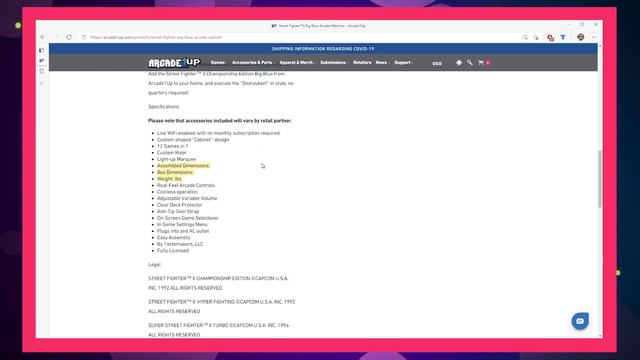Open the Games nav menu
The image size is (640, 360).
tap(218, 62)
